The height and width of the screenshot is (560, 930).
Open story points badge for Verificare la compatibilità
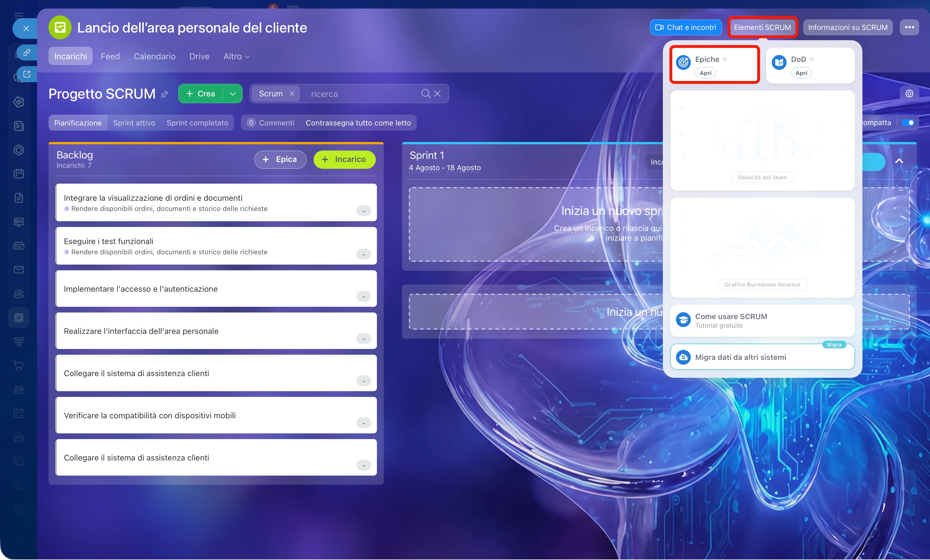(x=364, y=423)
